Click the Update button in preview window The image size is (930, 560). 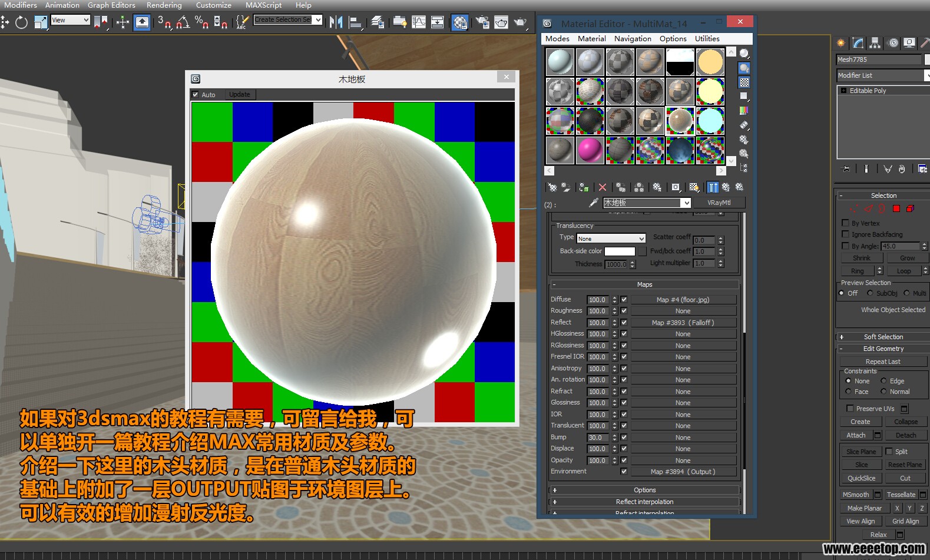click(240, 94)
